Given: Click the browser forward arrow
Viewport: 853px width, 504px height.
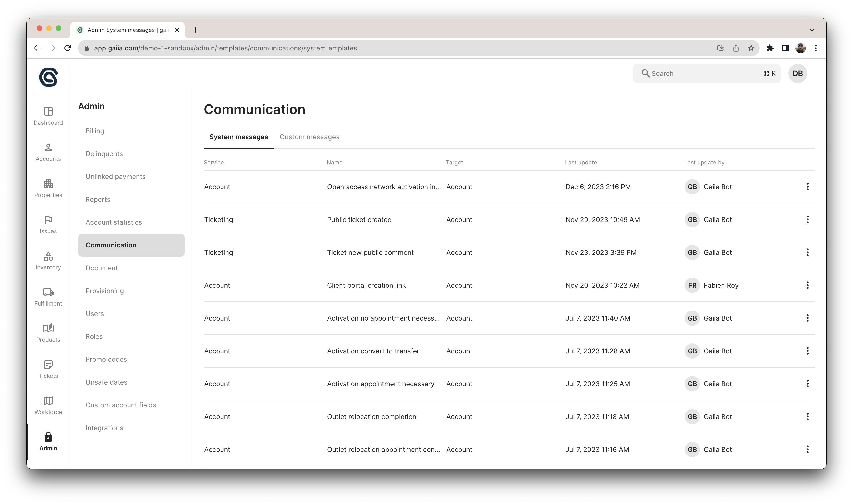Looking at the screenshot, I should 52,48.
